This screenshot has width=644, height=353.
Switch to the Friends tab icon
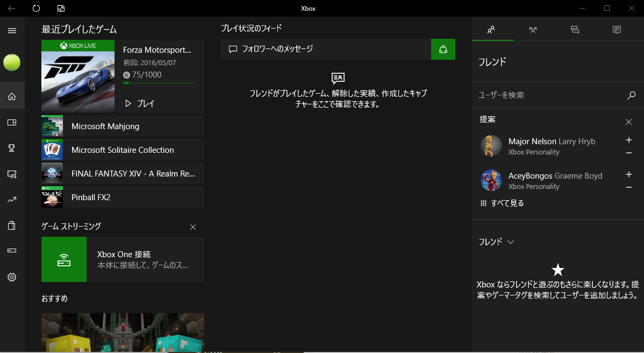pyautogui.click(x=491, y=30)
